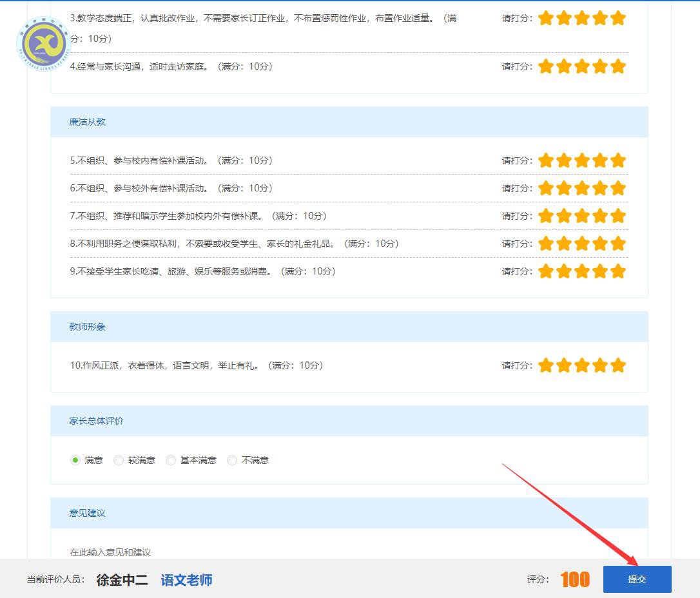The height and width of the screenshot is (598, 700).
Task: Click the last star for question 3
Action: click(x=617, y=18)
